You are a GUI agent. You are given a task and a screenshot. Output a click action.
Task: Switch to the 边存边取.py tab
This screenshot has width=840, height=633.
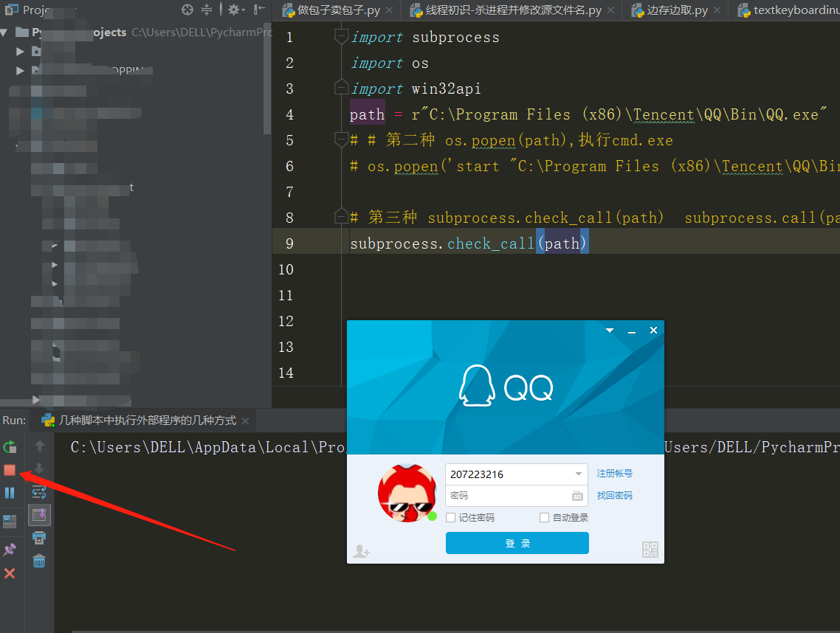coord(677,10)
